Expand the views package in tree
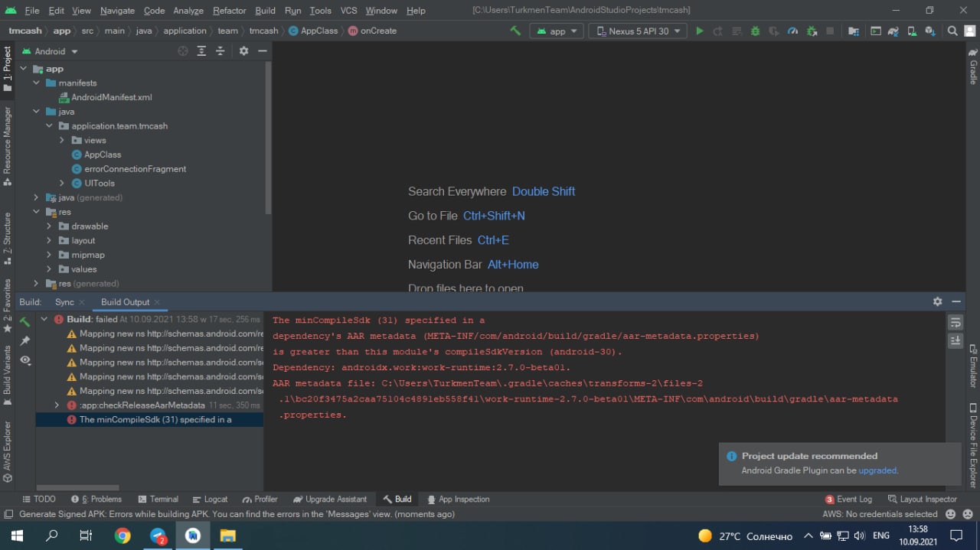Viewport: 980px width, 550px height. tap(62, 141)
